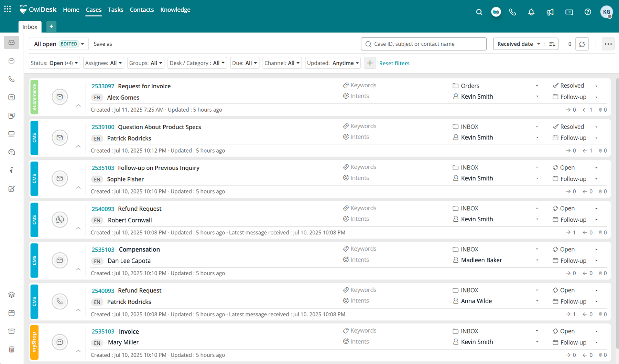Click the case search input field
The image size is (619, 364).
pyautogui.click(x=426, y=44)
